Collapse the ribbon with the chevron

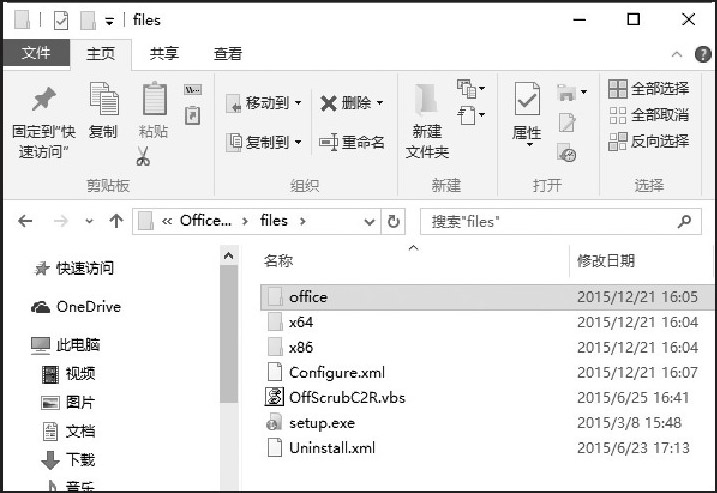[677, 54]
